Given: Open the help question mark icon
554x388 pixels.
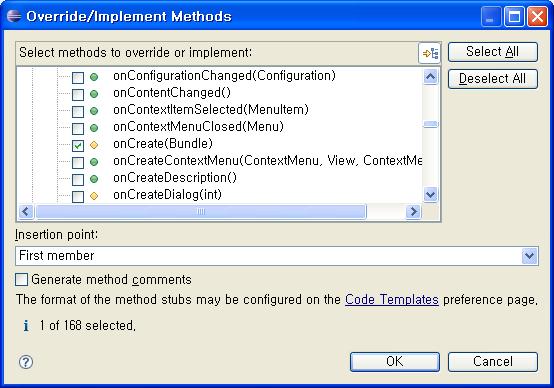Looking at the screenshot, I should [x=26, y=362].
